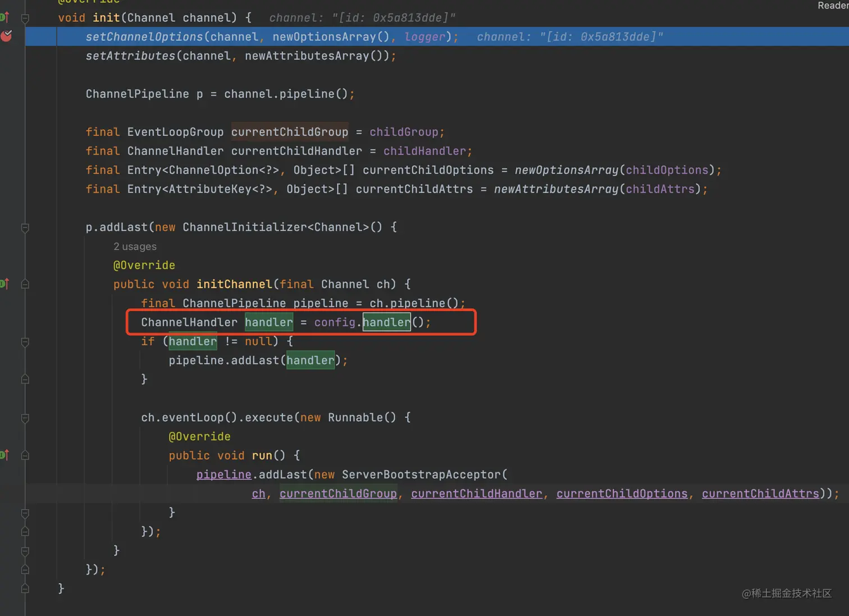The image size is (849, 616).
Task: Click fold marker at the init method's final closing brace
Action: tap(25, 588)
